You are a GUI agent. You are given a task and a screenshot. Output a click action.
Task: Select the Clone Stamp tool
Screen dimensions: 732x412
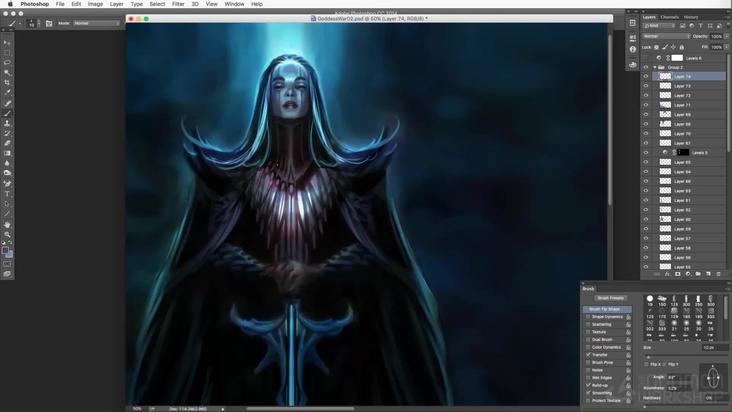tap(7, 123)
